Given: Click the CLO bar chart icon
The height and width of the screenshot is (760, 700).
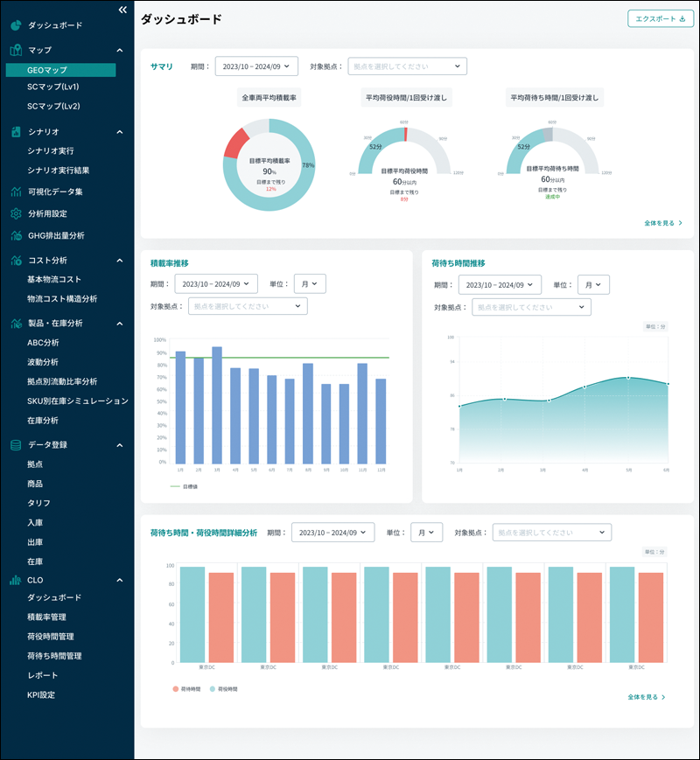Looking at the screenshot, I should [x=16, y=580].
